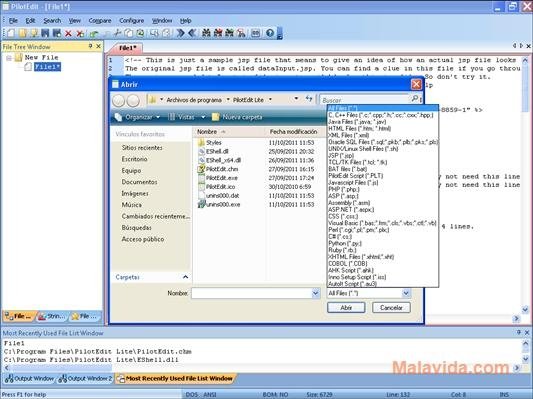Open the File menu
Image resolution: width=533 pixels, height=399 pixels.
[13, 21]
